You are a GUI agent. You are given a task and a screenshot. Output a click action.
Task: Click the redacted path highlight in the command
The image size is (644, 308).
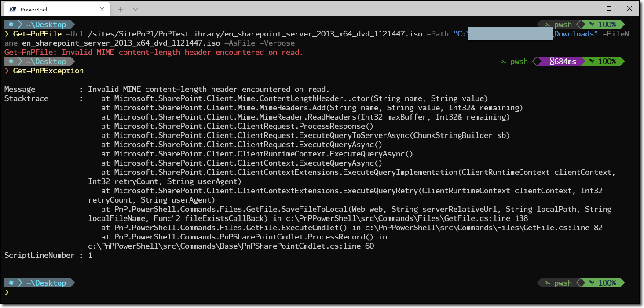coord(509,33)
